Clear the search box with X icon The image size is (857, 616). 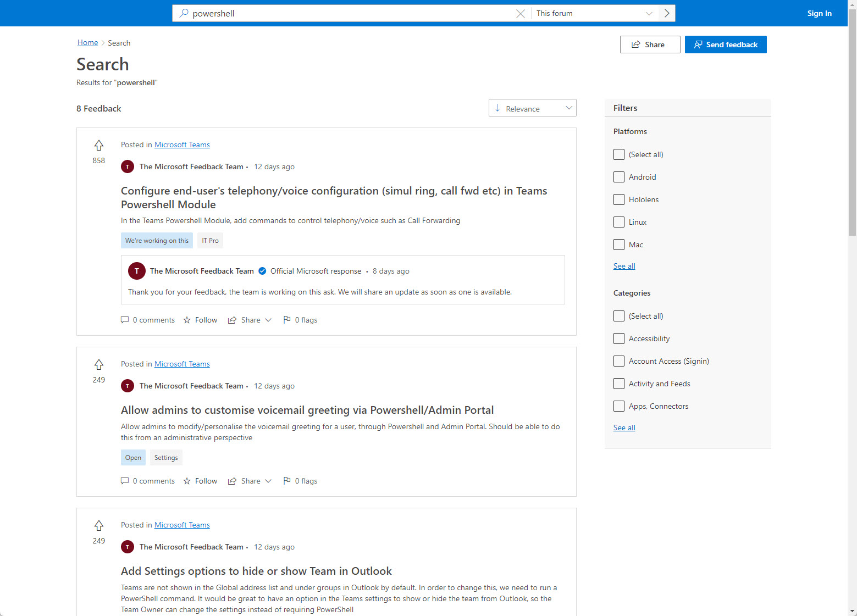pyautogui.click(x=520, y=14)
